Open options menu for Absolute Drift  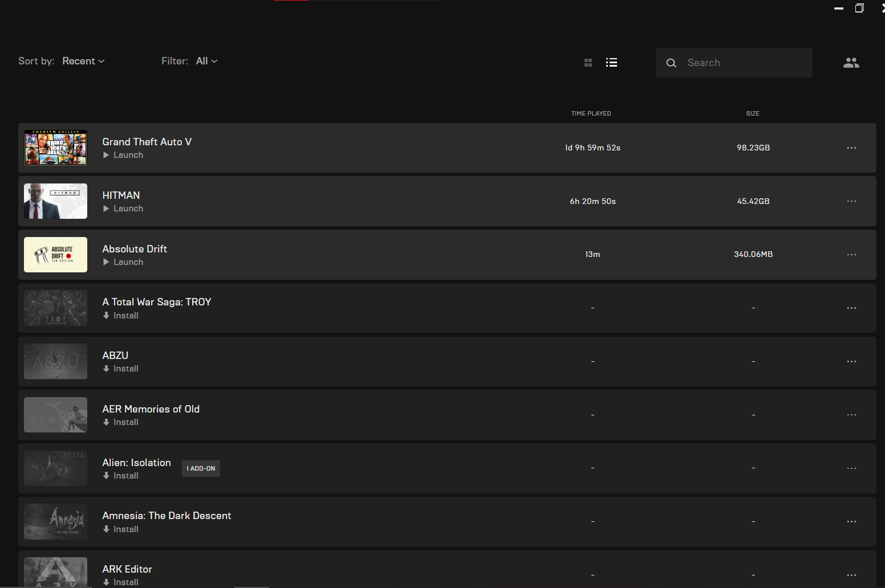pyautogui.click(x=851, y=255)
